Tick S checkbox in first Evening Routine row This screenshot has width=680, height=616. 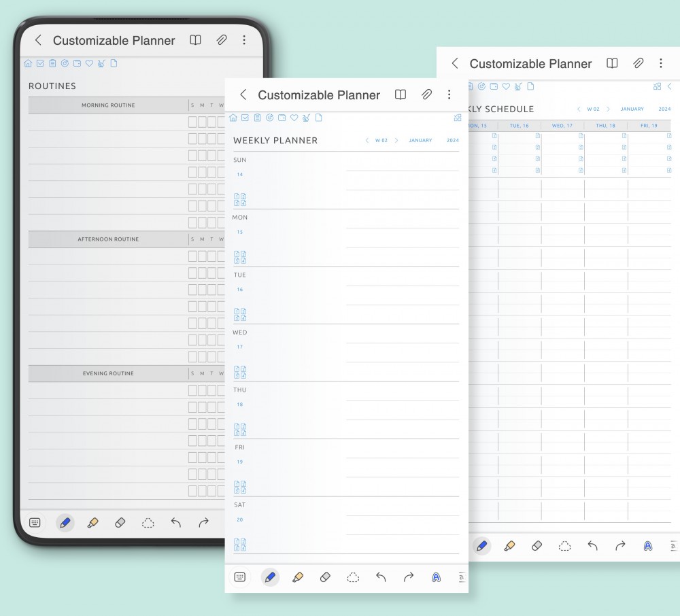(192, 390)
